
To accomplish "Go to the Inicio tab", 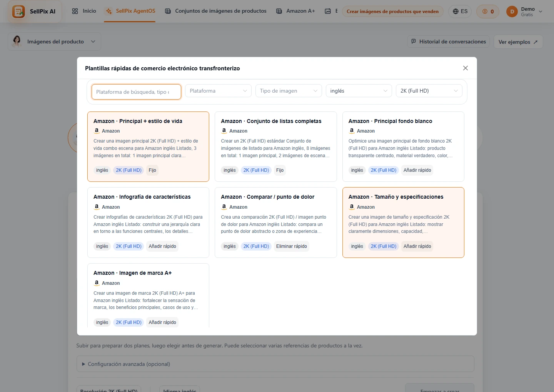I will [x=84, y=11].
